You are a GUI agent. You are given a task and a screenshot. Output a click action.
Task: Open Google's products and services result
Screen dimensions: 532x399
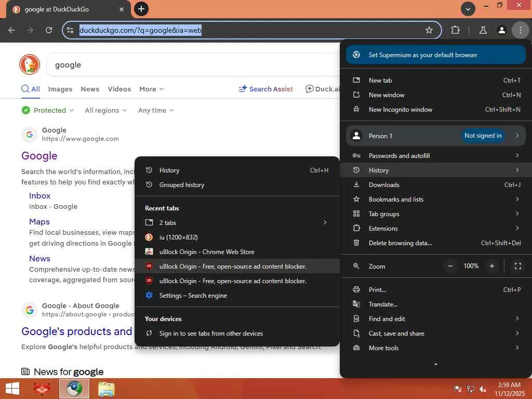(77, 331)
